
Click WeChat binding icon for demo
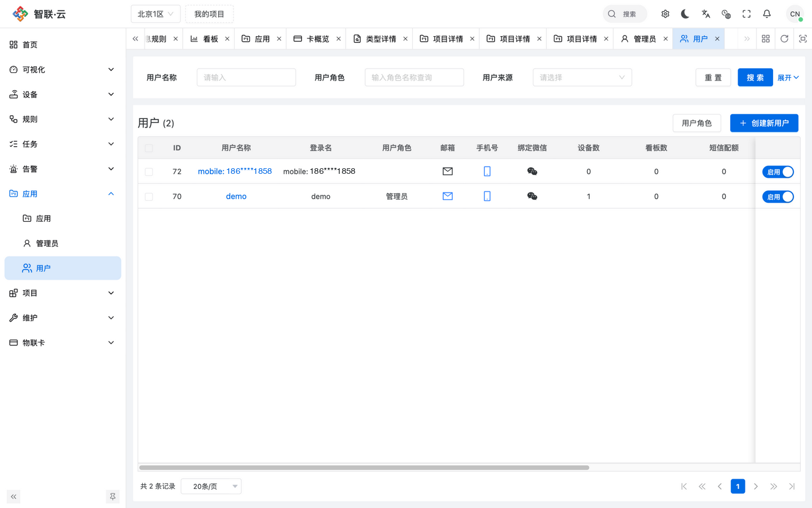(x=532, y=196)
